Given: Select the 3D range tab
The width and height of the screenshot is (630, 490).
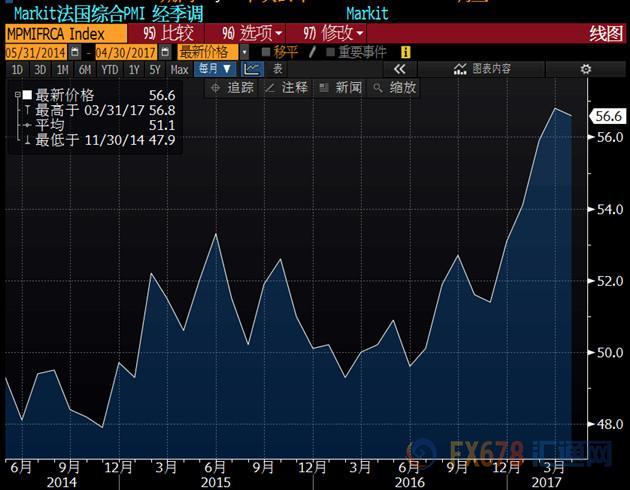Looking at the screenshot, I should [x=40, y=70].
